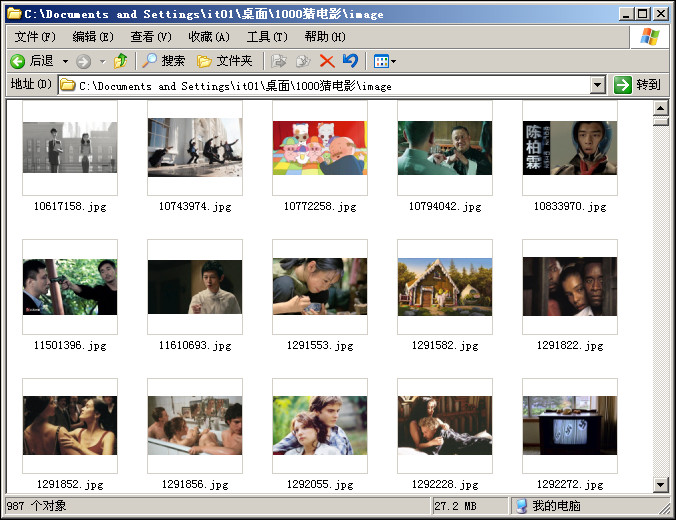Viewport: 676px width, 520px height.
Task: Click the scrollbar up arrow
Action: coord(660,108)
